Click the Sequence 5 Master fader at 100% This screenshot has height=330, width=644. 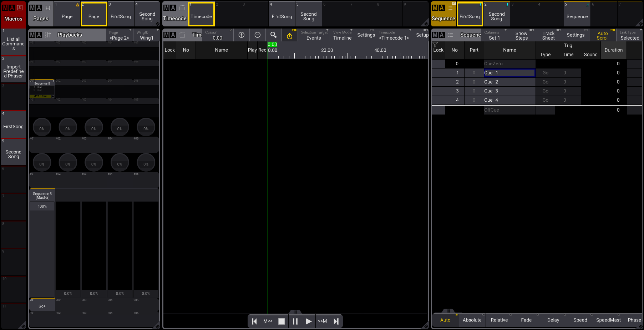[x=42, y=250]
